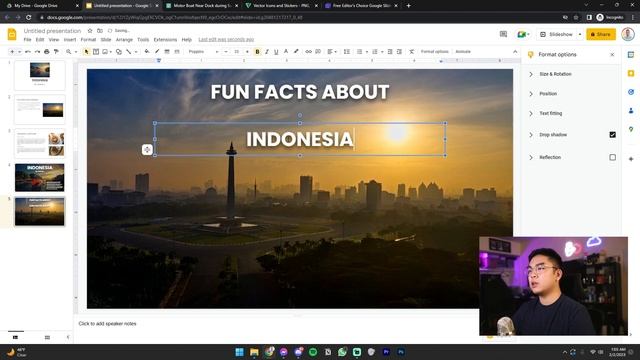
Task: Click the Print icon
Action: (x=47, y=52)
